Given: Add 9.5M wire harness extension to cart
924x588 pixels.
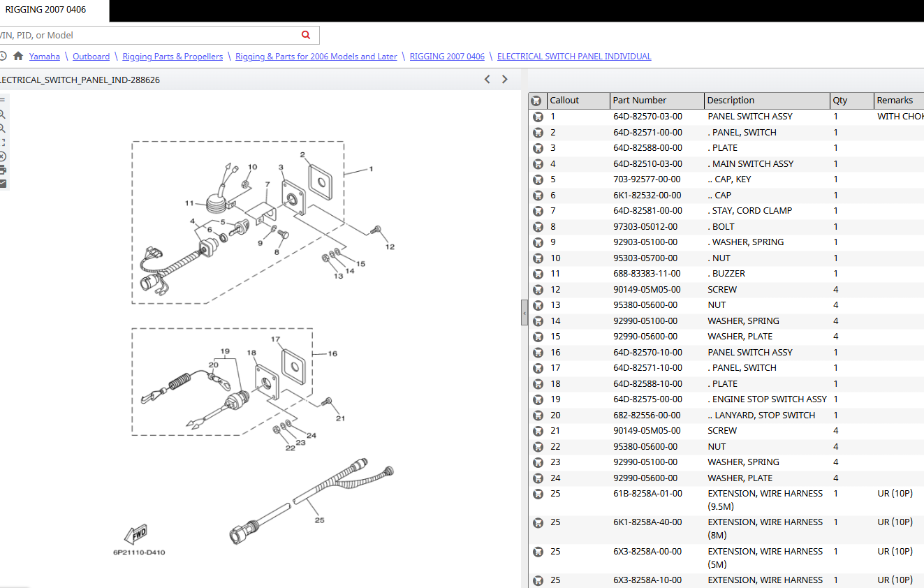Looking at the screenshot, I should [538, 494].
